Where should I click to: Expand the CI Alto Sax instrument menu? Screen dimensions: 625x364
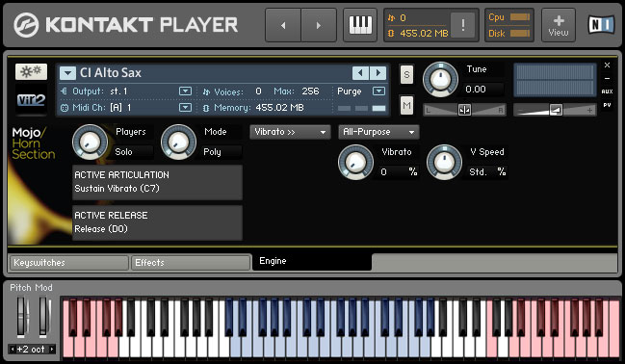coord(67,73)
